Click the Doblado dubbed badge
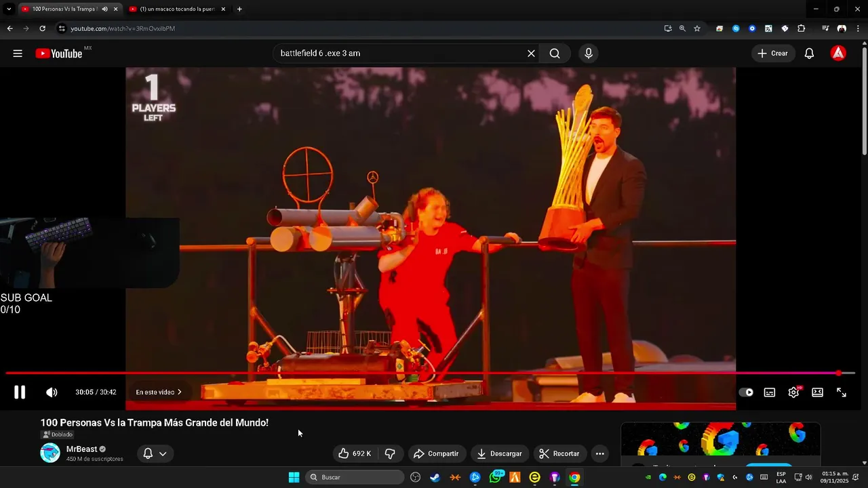The image size is (868, 488). tap(58, 434)
